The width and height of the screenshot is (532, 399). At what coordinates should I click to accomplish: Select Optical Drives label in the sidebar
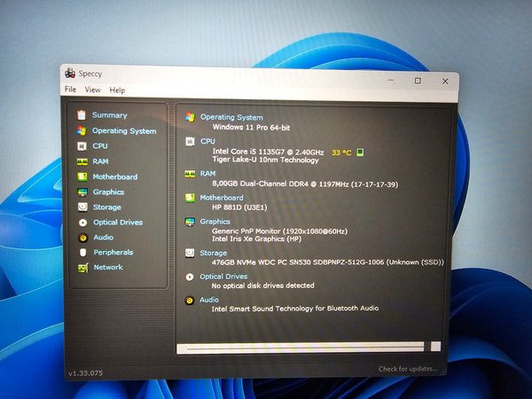118,223
